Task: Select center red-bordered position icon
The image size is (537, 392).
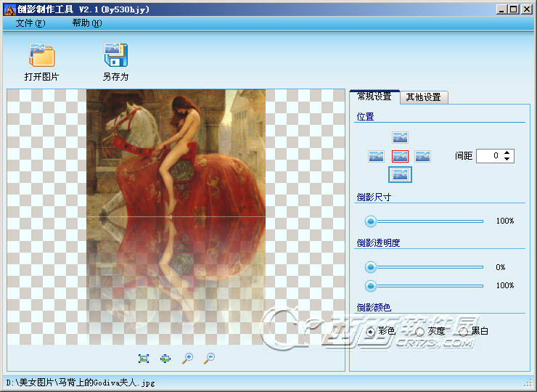Action: (400, 156)
